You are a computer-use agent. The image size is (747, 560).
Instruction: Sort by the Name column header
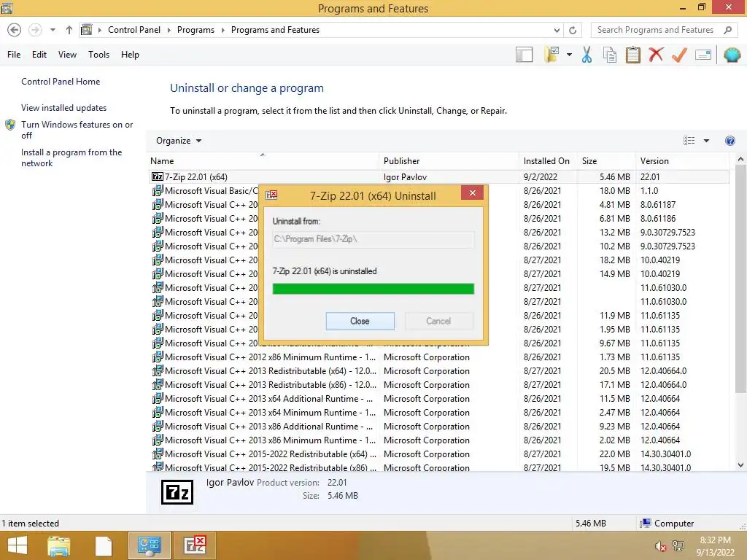(x=263, y=161)
